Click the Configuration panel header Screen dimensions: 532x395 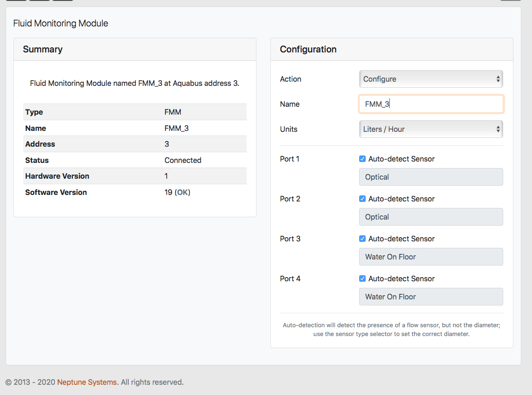pyautogui.click(x=392, y=49)
